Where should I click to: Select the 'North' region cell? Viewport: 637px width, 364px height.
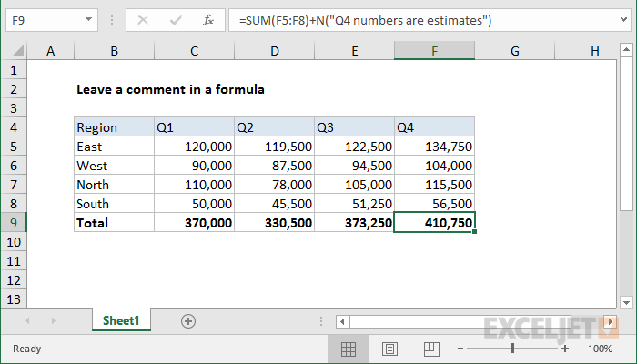(x=114, y=185)
